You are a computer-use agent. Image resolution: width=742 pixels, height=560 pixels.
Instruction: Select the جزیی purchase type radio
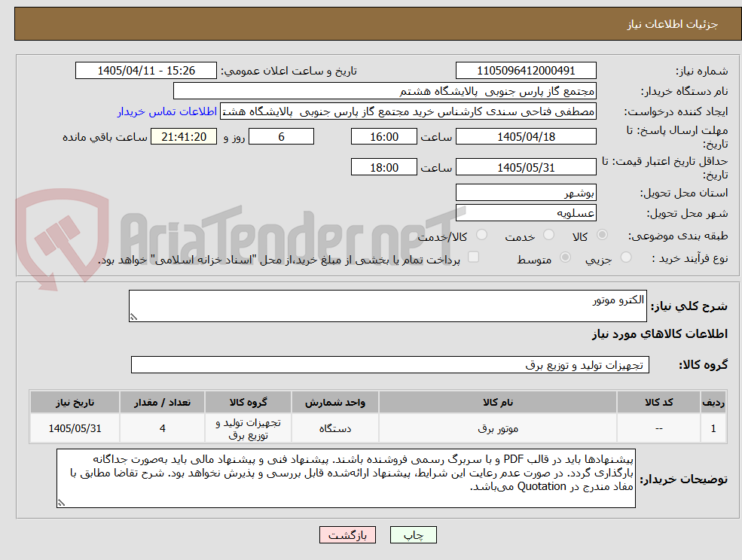point(626,257)
